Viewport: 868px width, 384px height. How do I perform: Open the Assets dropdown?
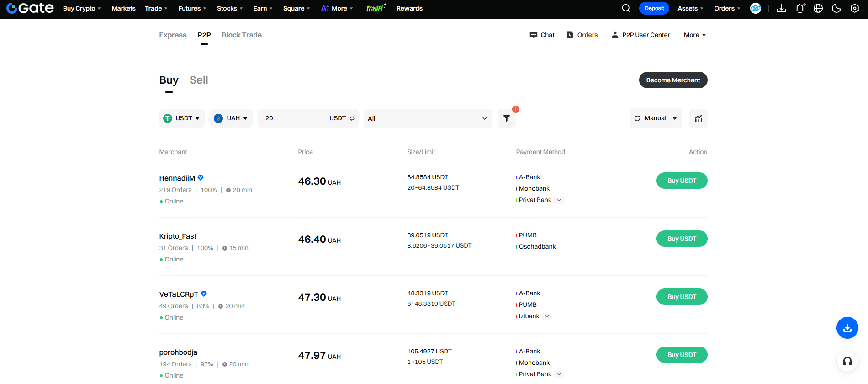pyautogui.click(x=690, y=8)
